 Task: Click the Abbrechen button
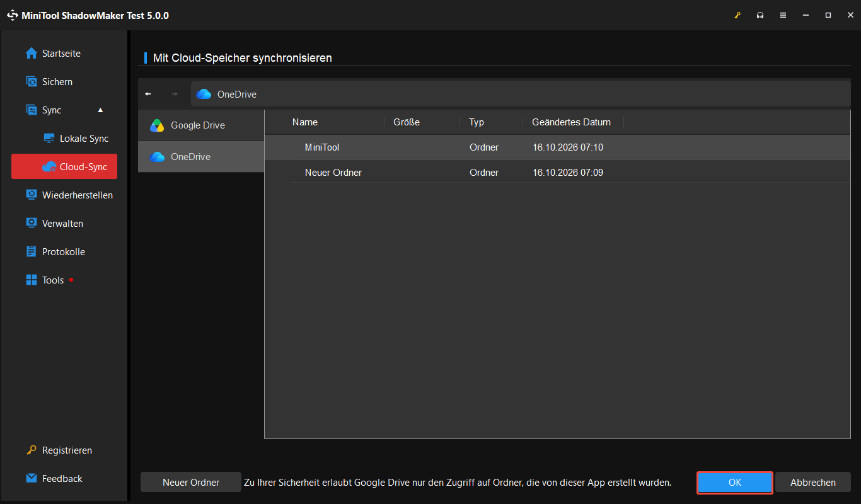coord(813,483)
